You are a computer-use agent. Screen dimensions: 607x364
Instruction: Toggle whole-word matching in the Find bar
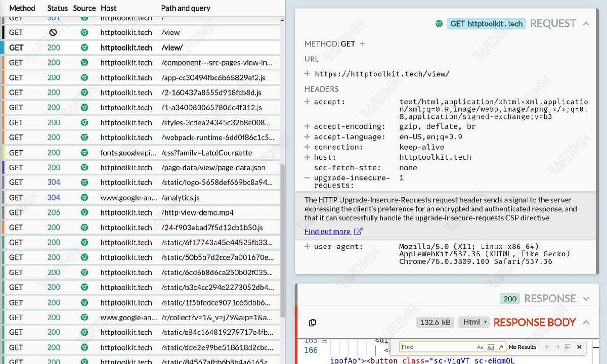coord(491,347)
